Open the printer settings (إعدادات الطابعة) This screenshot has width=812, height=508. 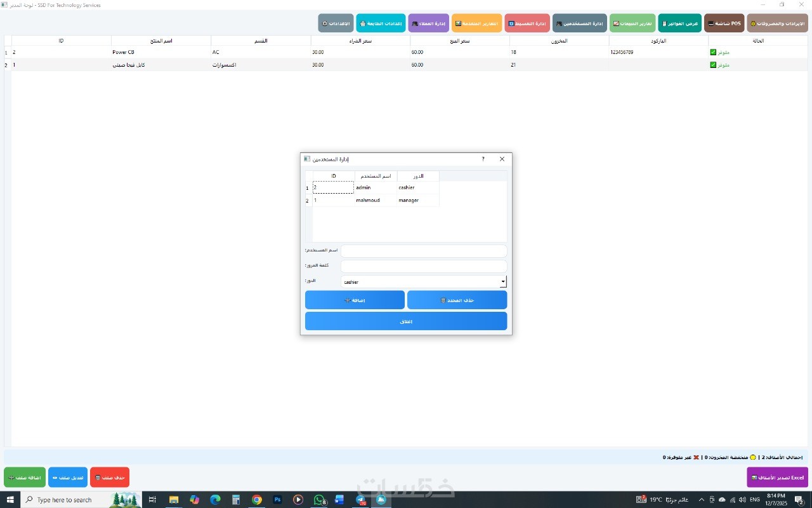tap(381, 23)
